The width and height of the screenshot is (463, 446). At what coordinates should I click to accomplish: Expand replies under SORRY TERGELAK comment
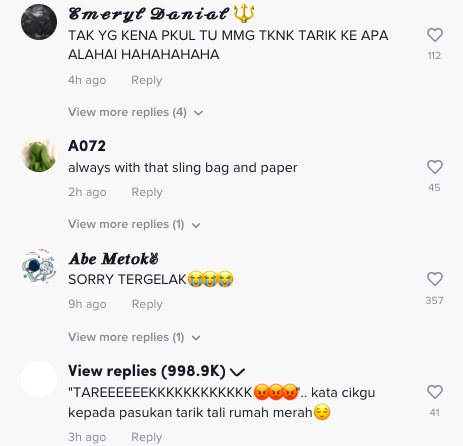tap(134, 337)
